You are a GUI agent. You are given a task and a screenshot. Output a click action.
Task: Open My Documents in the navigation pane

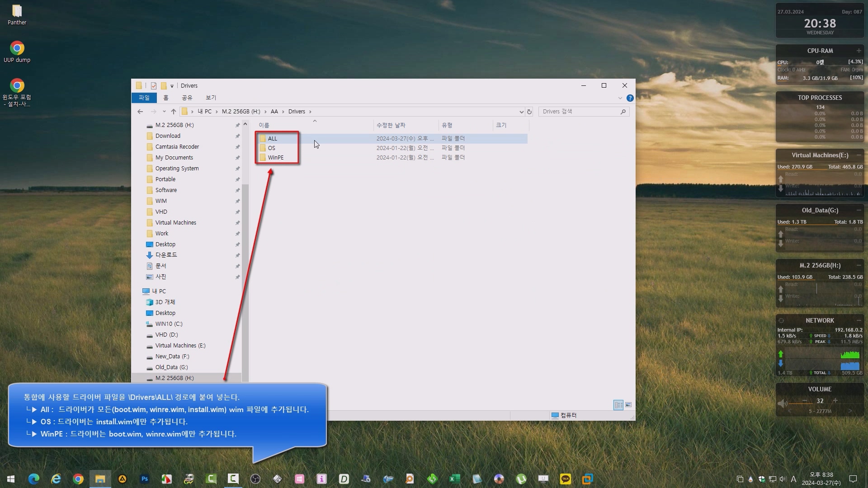coord(174,158)
